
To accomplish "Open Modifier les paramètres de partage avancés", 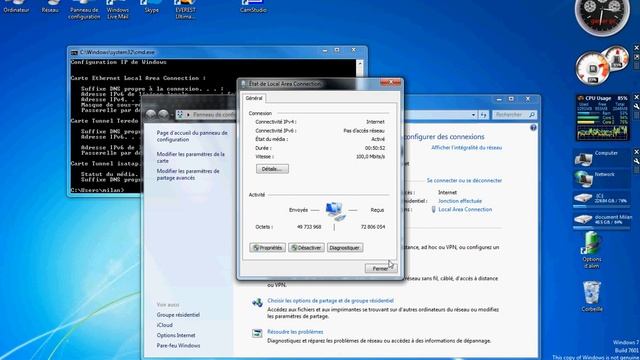I will pos(188,175).
